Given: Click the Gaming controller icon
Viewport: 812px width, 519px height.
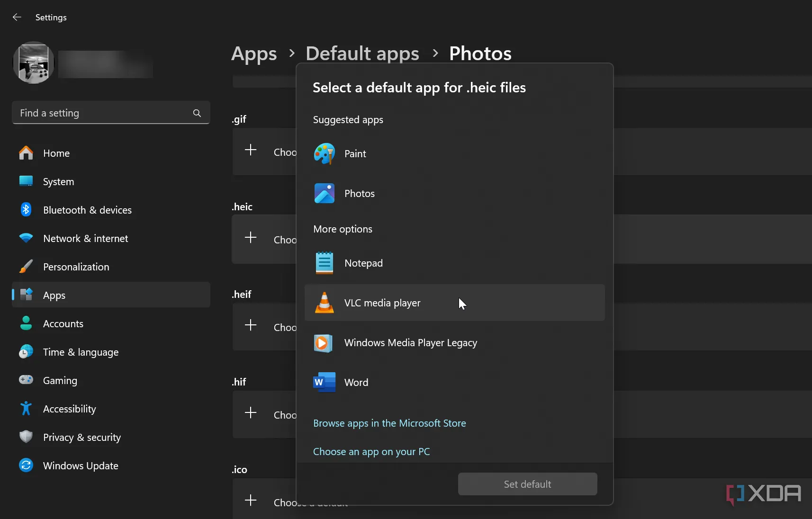Looking at the screenshot, I should click(26, 380).
